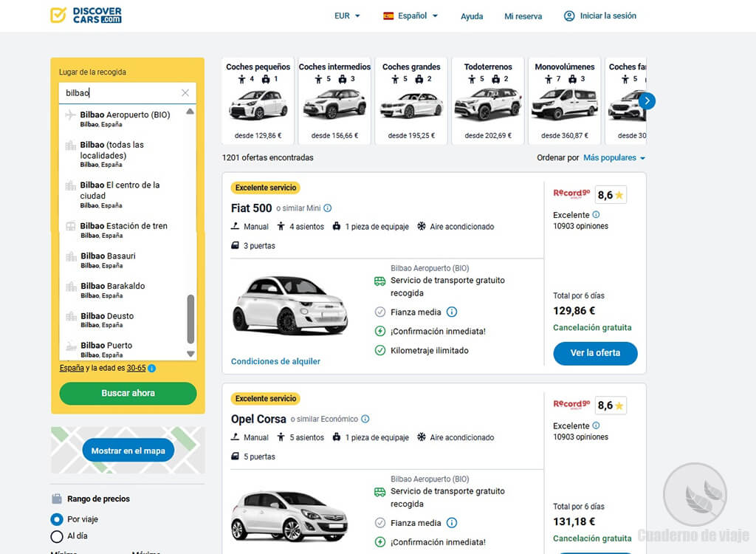This screenshot has height=554, width=756.
Task: Click the Record go logo in Fiat 500 offer
Action: (571, 194)
